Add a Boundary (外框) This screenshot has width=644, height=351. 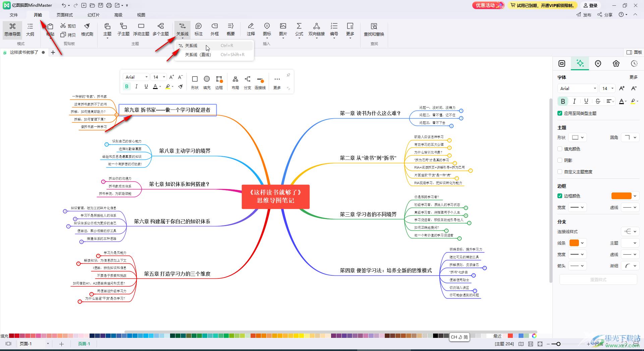(x=215, y=30)
